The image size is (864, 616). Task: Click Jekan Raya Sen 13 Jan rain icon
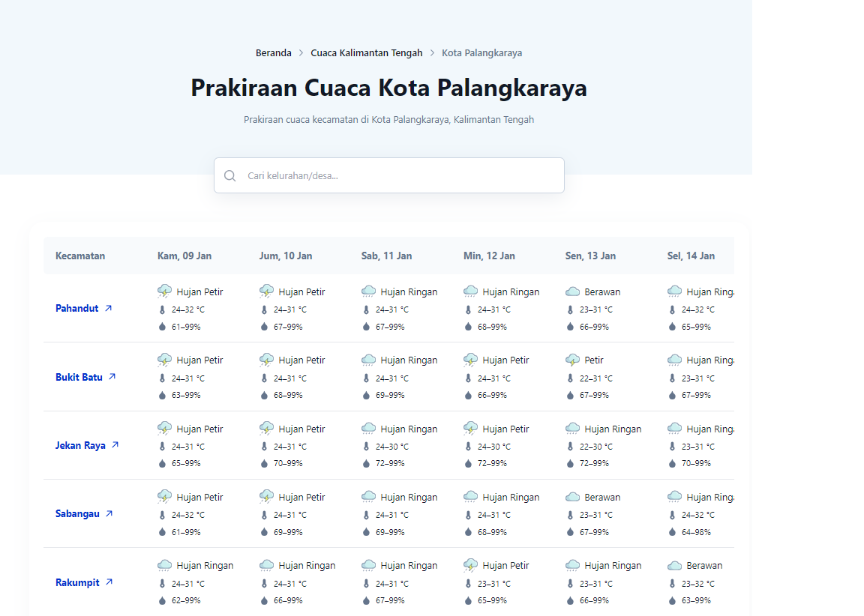[572, 429]
